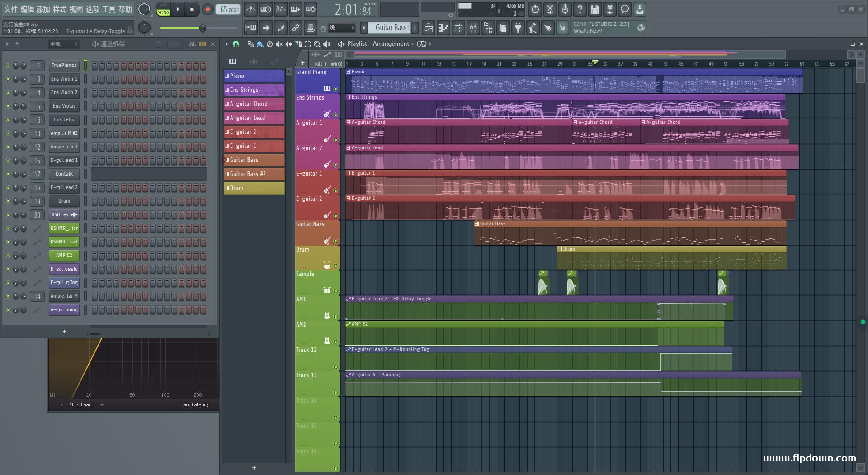Open the MIDI Learn dropdown arrow
The height and width of the screenshot is (475, 868).
(x=102, y=405)
